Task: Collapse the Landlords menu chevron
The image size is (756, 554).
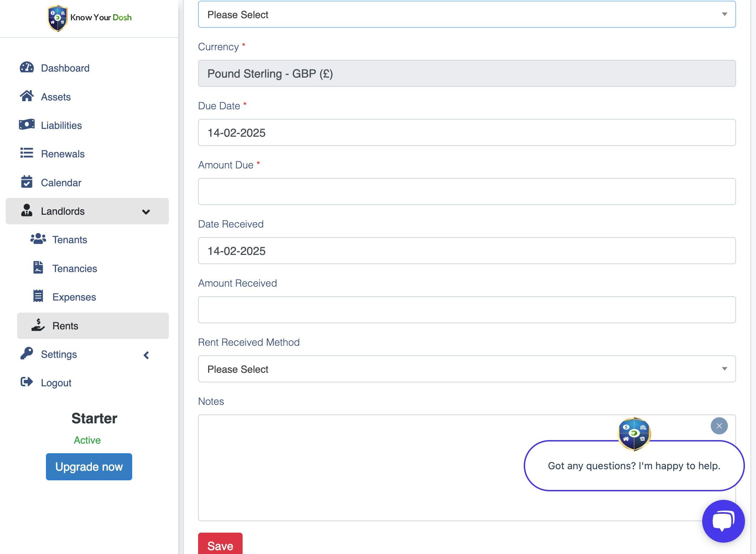Action: [146, 212]
